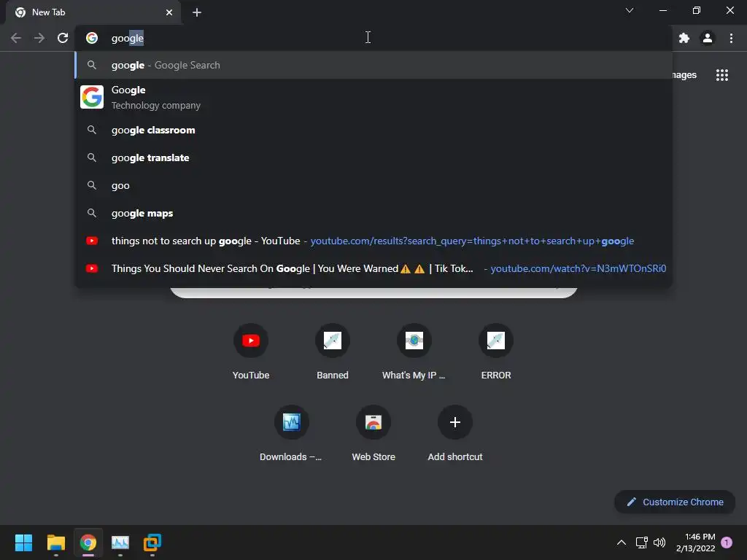Open the ERROR shortcut tile
This screenshot has height=560, width=747.
496,352
